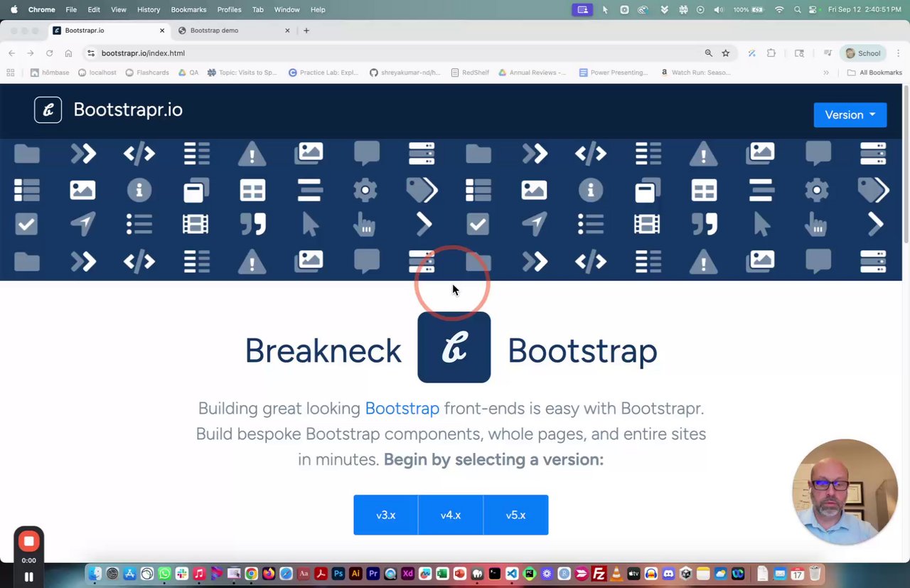This screenshot has width=910, height=588.
Task: Open Google Chrome from the Dock
Action: (x=251, y=574)
